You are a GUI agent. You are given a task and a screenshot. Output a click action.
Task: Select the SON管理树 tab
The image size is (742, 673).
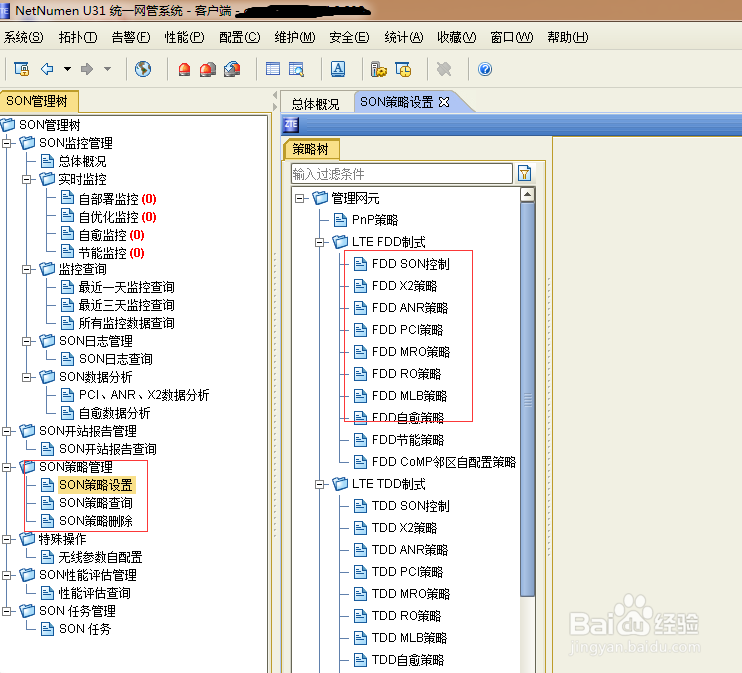37,101
